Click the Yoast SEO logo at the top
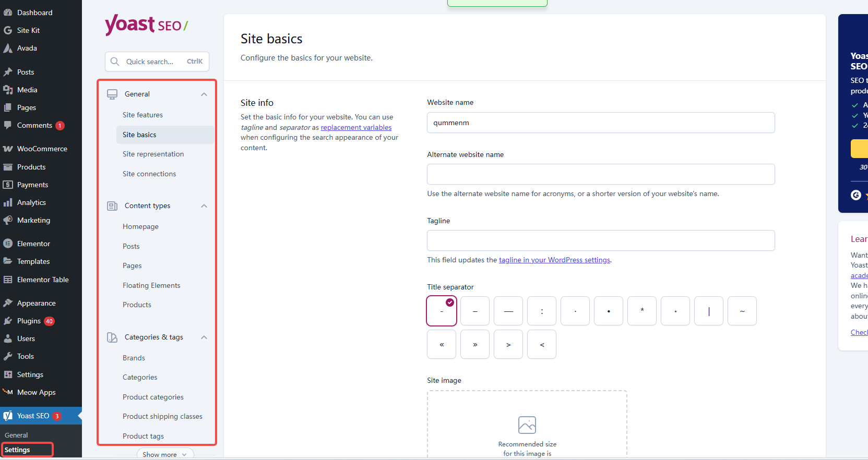 click(x=146, y=25)
